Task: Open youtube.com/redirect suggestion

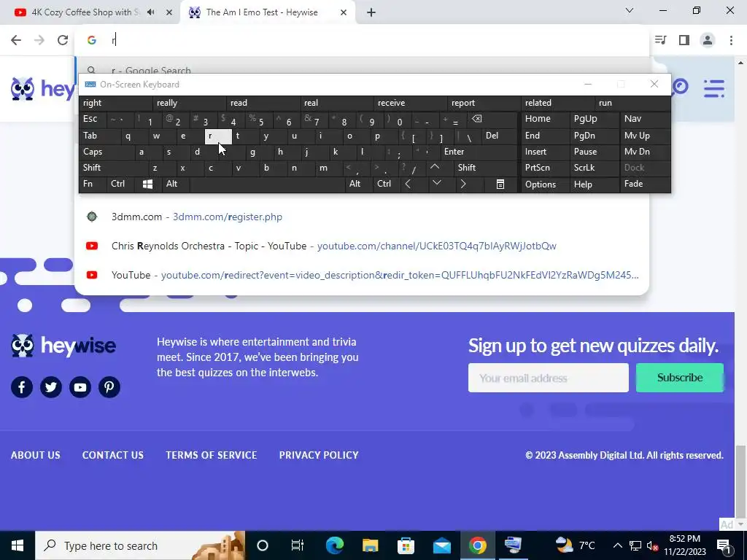Action: pyautogui.click(x=362, y=275)
